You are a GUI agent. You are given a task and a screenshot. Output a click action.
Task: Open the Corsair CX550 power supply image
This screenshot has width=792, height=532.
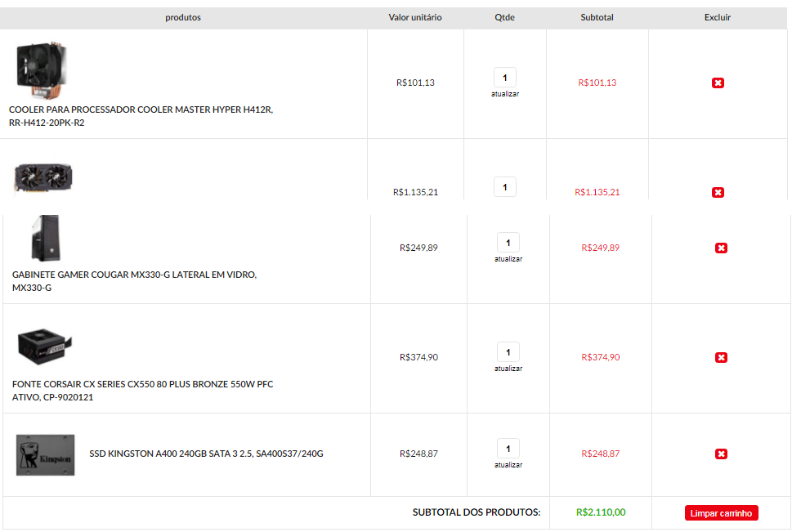44,346
